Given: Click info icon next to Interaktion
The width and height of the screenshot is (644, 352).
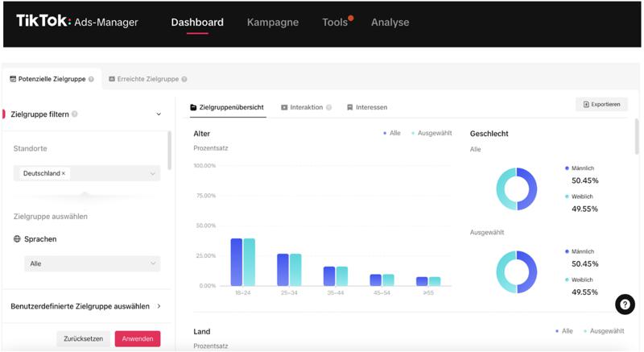Looking at the screenshot, I should tap(328, 107).
